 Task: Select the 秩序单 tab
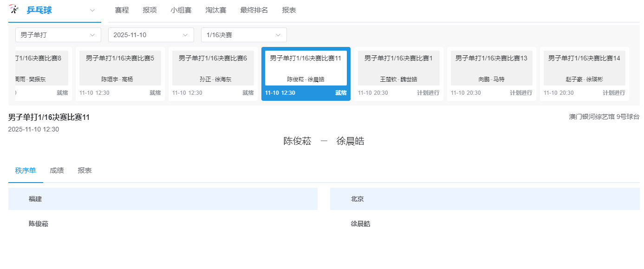point(26,170)
